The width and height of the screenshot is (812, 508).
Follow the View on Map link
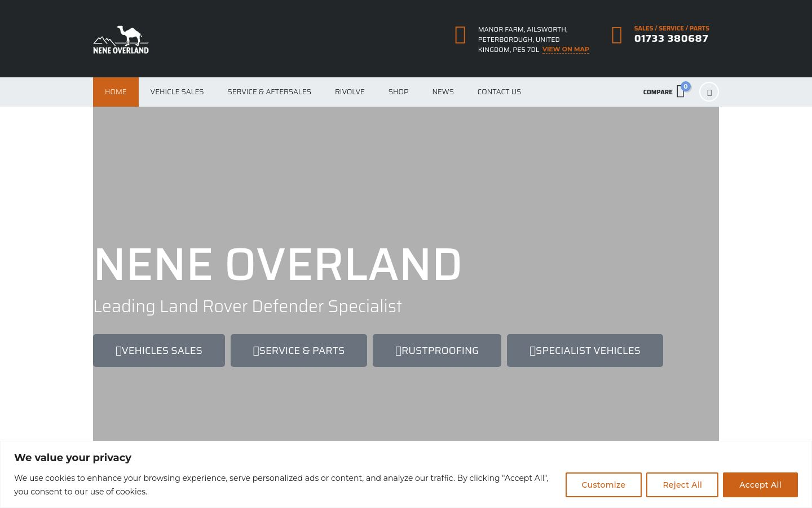pos(566,49)
